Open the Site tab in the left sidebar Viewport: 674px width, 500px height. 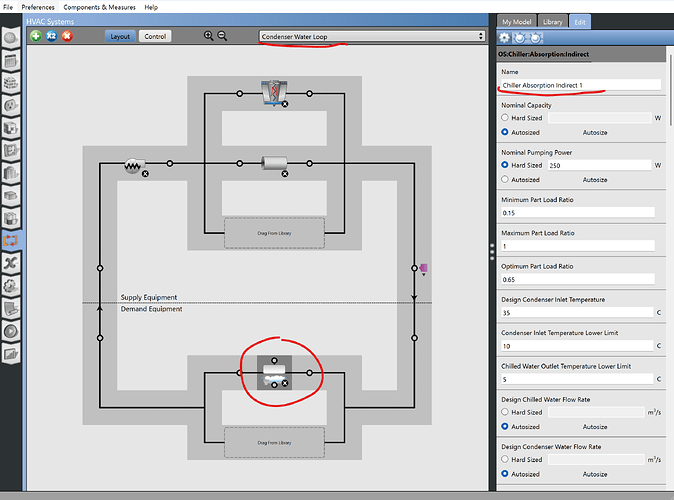click(x=11, y=38)
